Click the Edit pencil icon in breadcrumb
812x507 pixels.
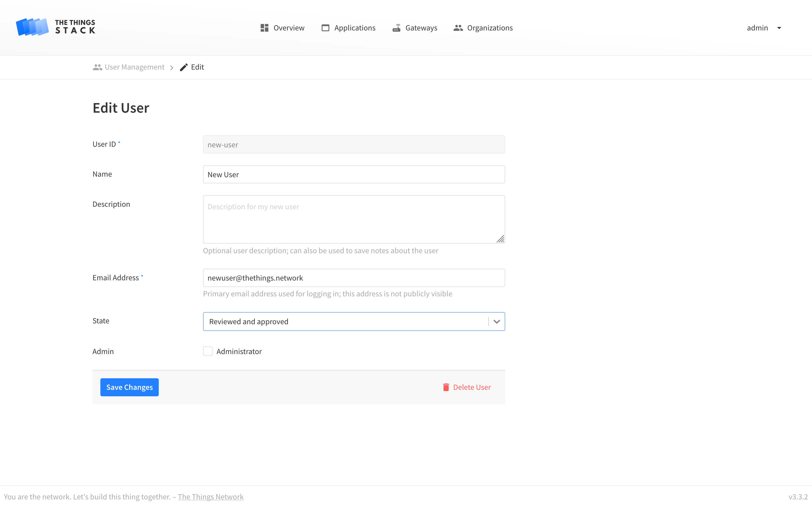[183, 67]
